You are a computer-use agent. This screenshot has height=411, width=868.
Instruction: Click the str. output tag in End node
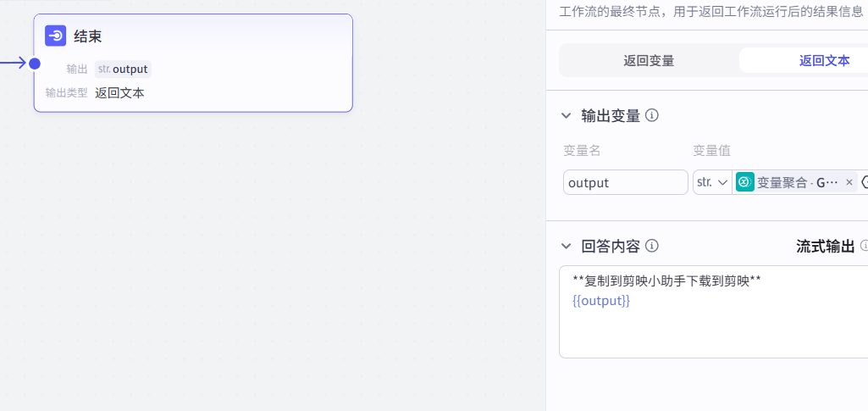(x=123, y=69)
